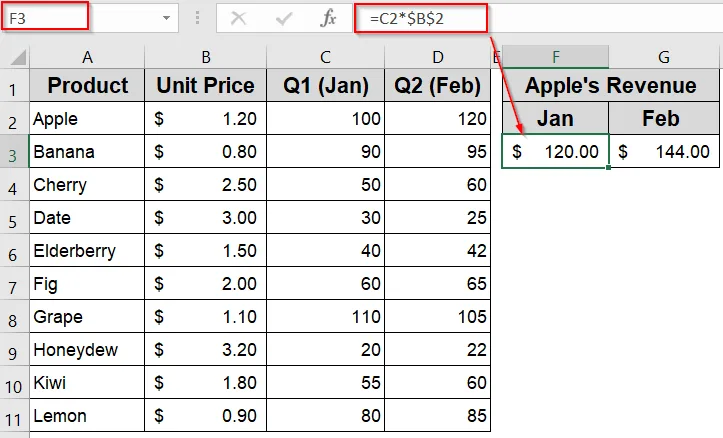
Task: Click the formula bar vertical dots handle
Action: pos(197,18)
